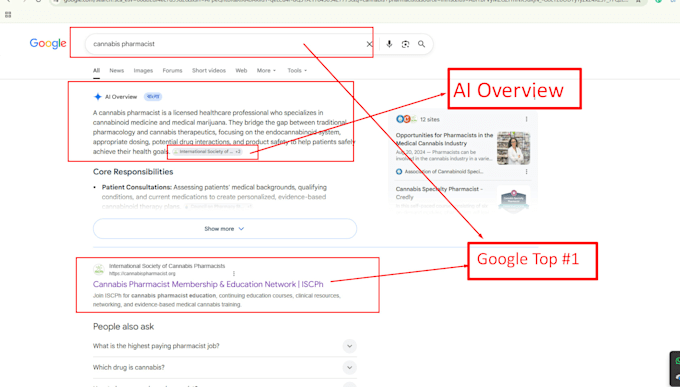Image resolution: width=680 pixels, height=387 pixels.
Task: Clear the search box with X icon
Action: coord(369,44)
